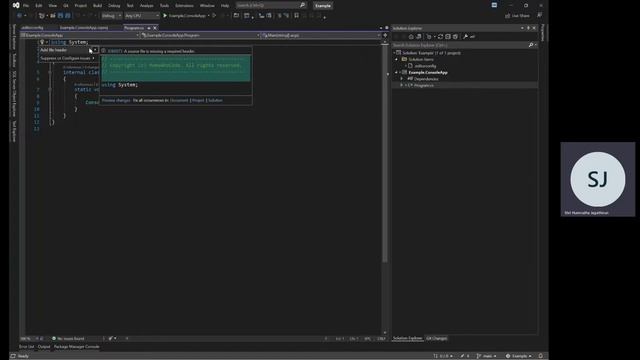Expand the Dependencies node
Image resolution: width=640 pixels, height=360 pixels.
pyautogui.click(x=402, y=79)
